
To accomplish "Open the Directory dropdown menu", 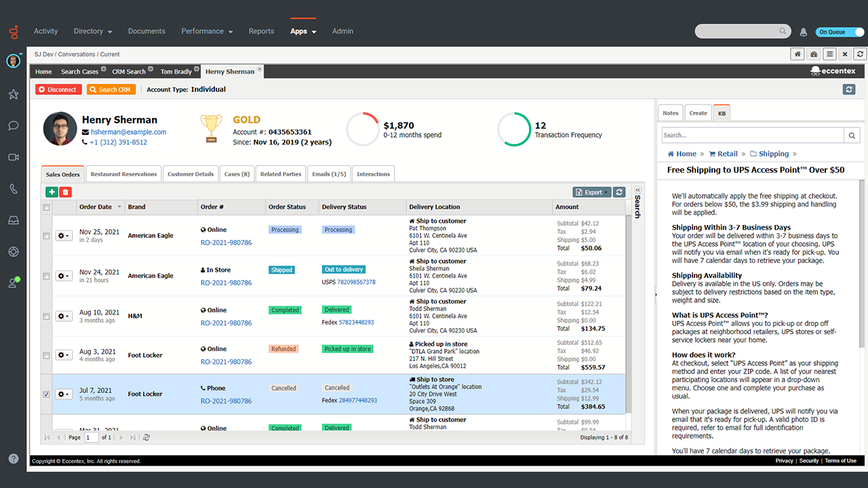I will click(93, 31).
